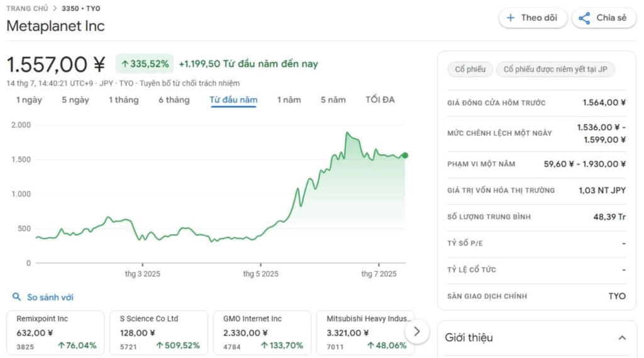Click the TỶ SỐ P/E label
Screen dimensions: 644x358
pos(465,243)
